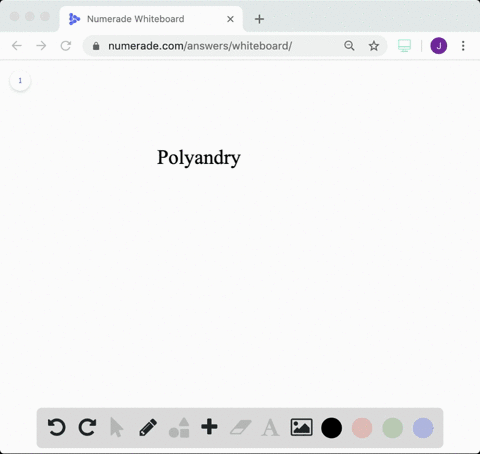This screenshot has width=480, height=454.
Task: Click the plus add tool in toolbar
Action: 209,427
